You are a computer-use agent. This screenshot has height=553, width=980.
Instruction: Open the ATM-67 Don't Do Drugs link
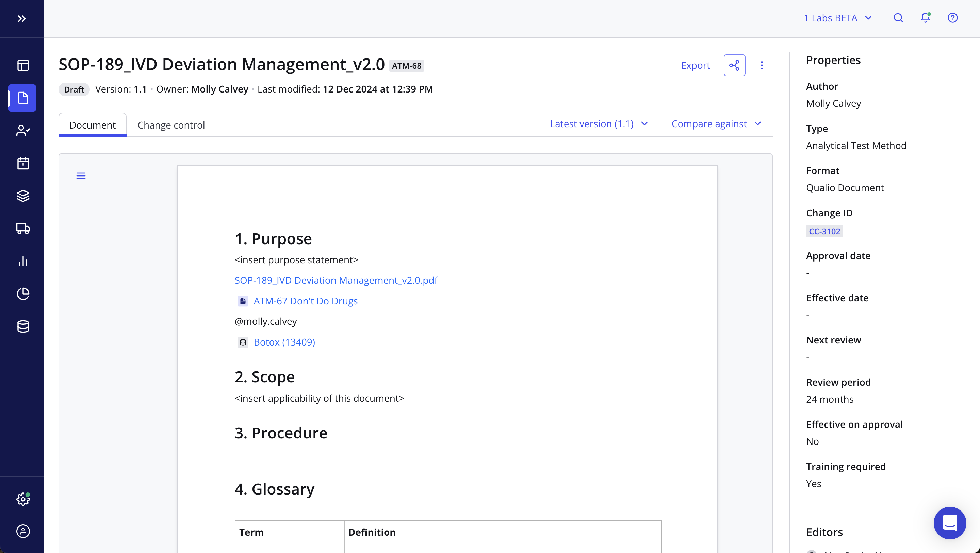306,301
